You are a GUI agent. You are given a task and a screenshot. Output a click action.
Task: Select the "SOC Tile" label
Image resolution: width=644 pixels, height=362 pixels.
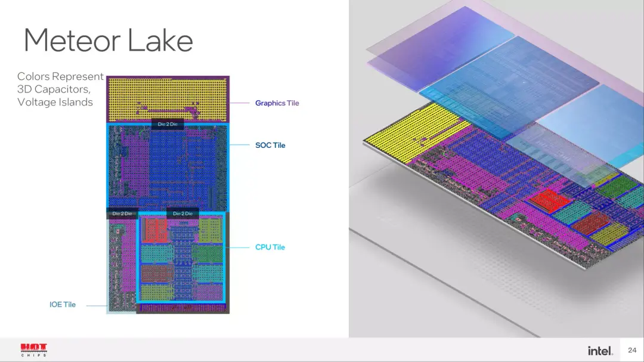click(270, 145)
